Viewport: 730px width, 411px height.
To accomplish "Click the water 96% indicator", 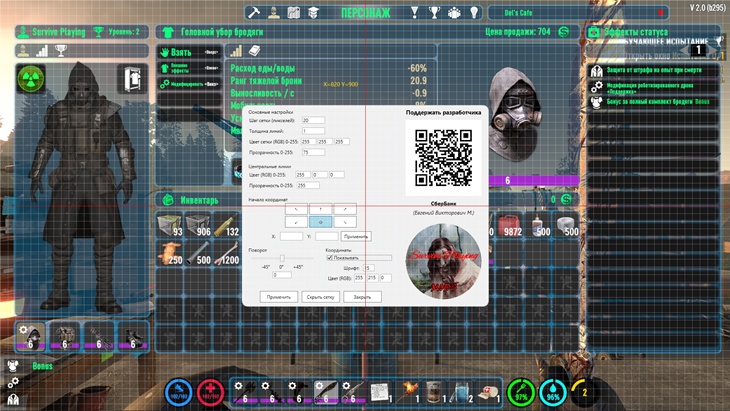I will click(x=553, y=392).
